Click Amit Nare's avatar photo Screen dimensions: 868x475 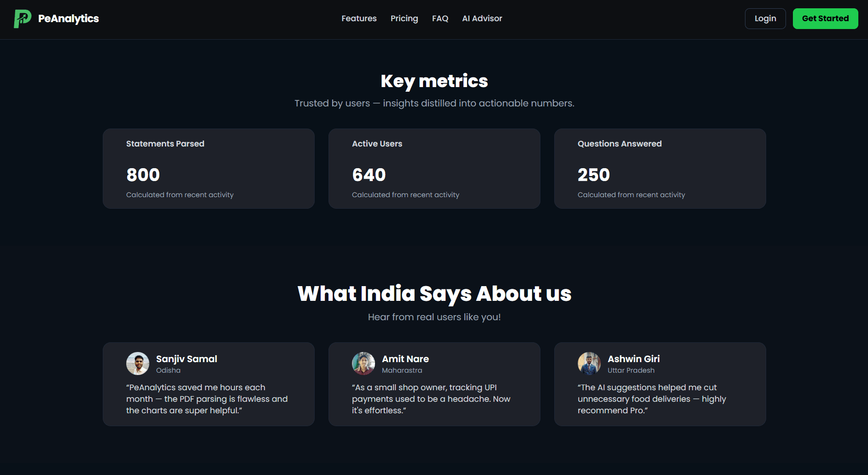pos(363,364)
